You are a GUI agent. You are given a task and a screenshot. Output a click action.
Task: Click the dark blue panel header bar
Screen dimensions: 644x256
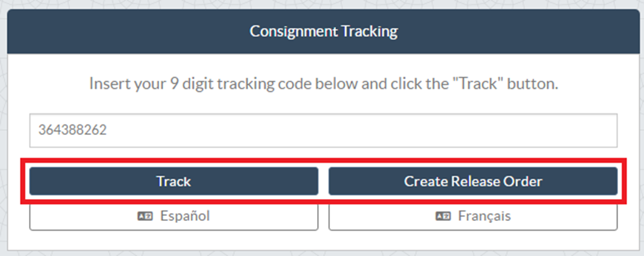pyautogui.click(x=323, y=32)
